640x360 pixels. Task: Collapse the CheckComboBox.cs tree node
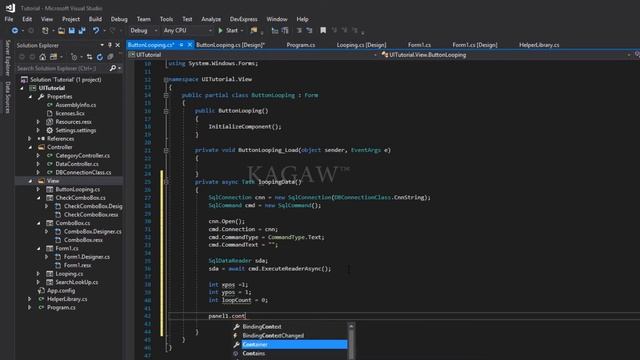[38, 198]
